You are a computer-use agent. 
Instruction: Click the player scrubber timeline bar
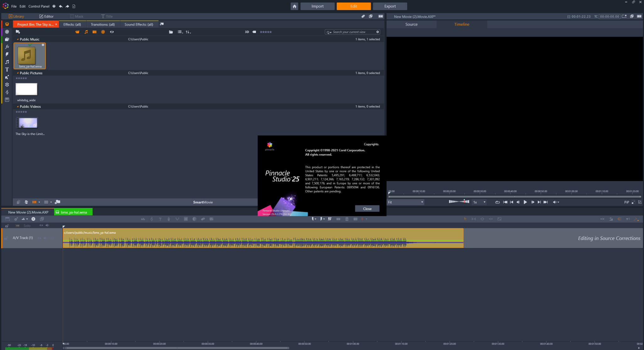pos(514,197)
